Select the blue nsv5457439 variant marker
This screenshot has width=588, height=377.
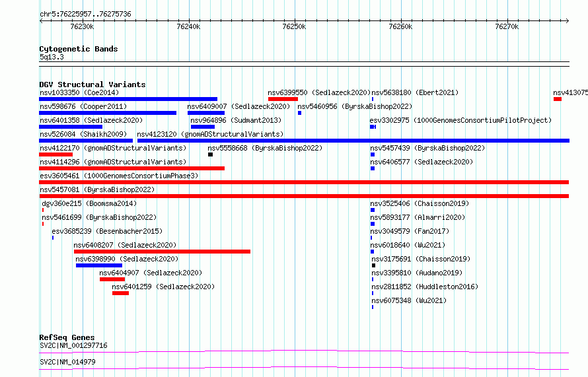(373, 154)
